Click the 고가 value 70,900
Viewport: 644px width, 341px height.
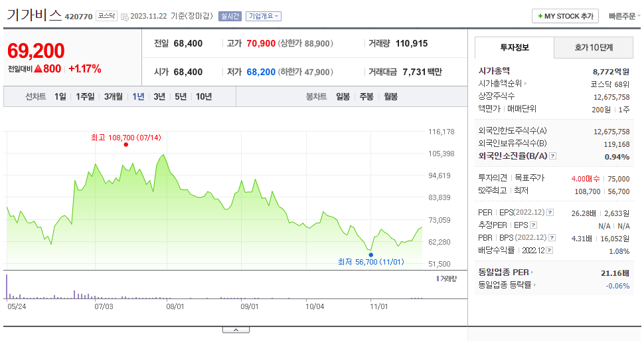tap(261, 43)
